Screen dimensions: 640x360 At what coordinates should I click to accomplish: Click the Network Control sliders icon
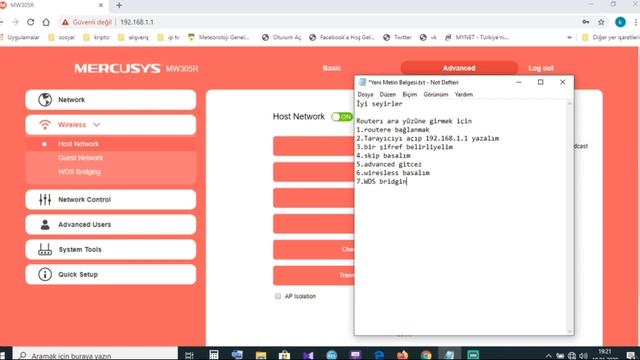pos(45,200)
